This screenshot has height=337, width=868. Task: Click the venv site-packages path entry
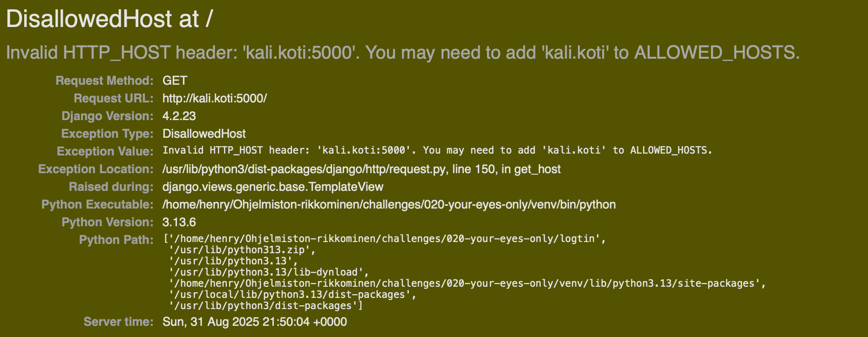coord(467,283)
